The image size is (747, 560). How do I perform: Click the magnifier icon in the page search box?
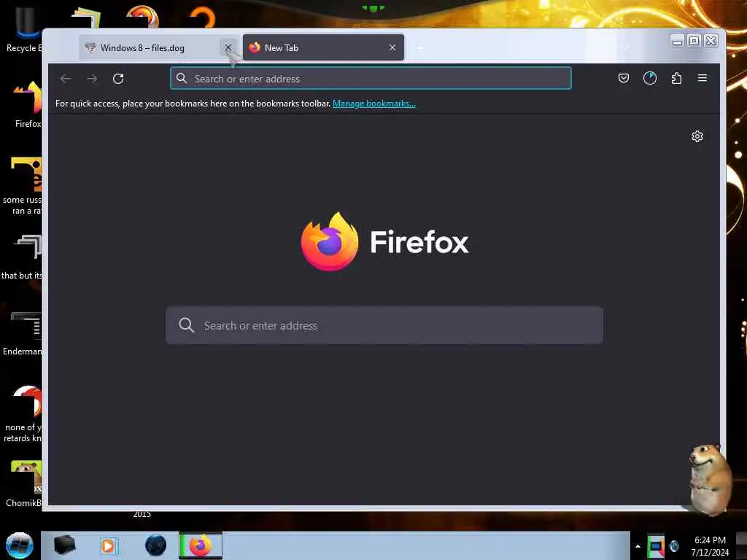[x=186, y=325]
